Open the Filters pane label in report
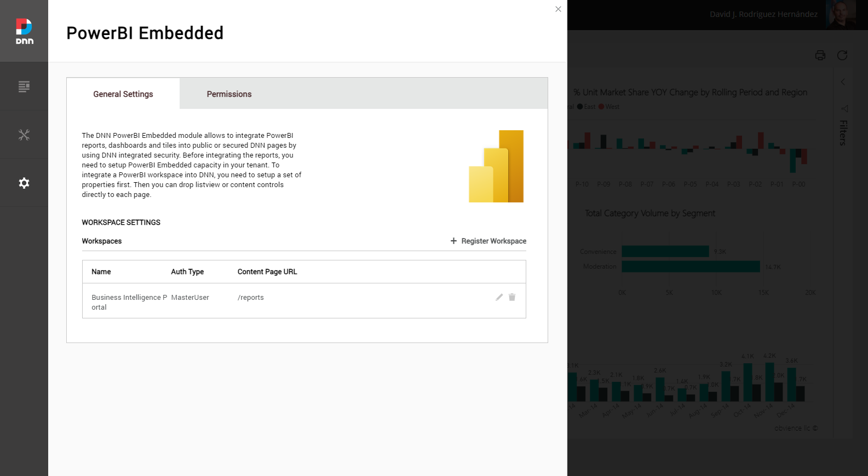 [843, 132]
